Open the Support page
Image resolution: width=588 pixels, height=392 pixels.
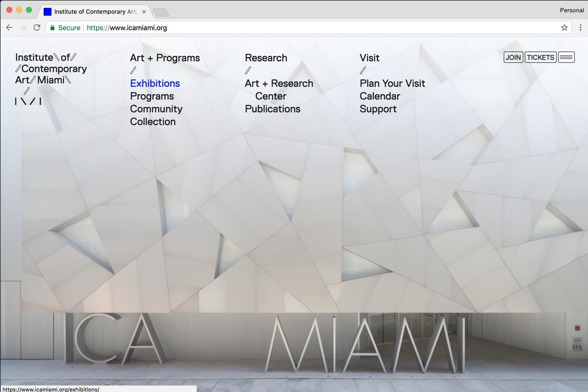[378, 109]
